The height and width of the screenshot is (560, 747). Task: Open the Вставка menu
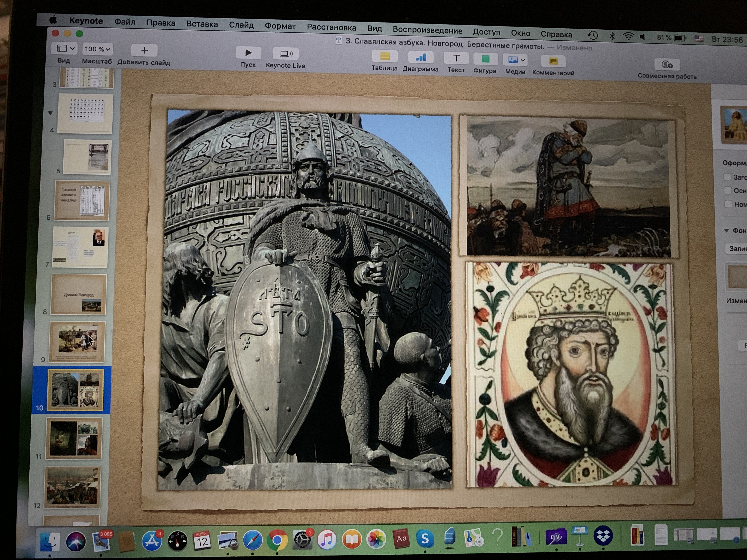(x=202, y=24)
